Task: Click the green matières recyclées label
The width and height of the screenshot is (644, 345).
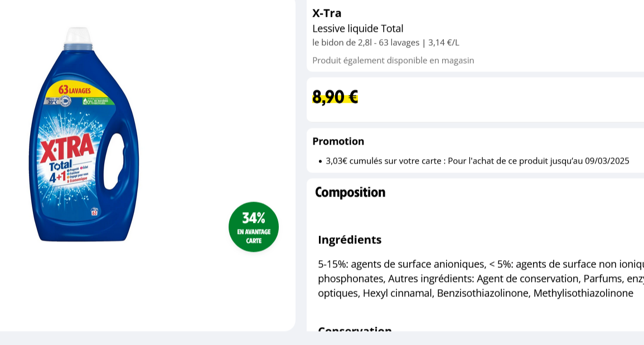Action: [x=96, y=102]
